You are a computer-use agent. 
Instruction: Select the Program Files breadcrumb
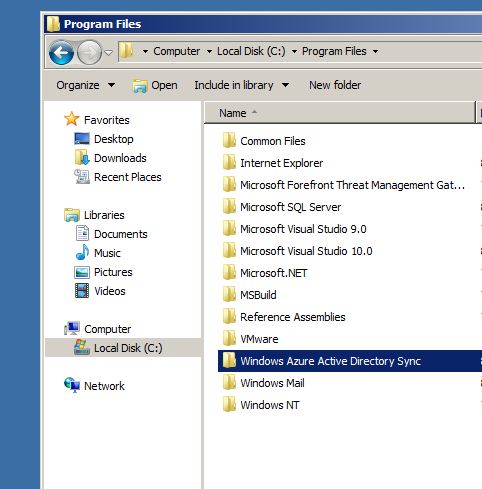334,51
